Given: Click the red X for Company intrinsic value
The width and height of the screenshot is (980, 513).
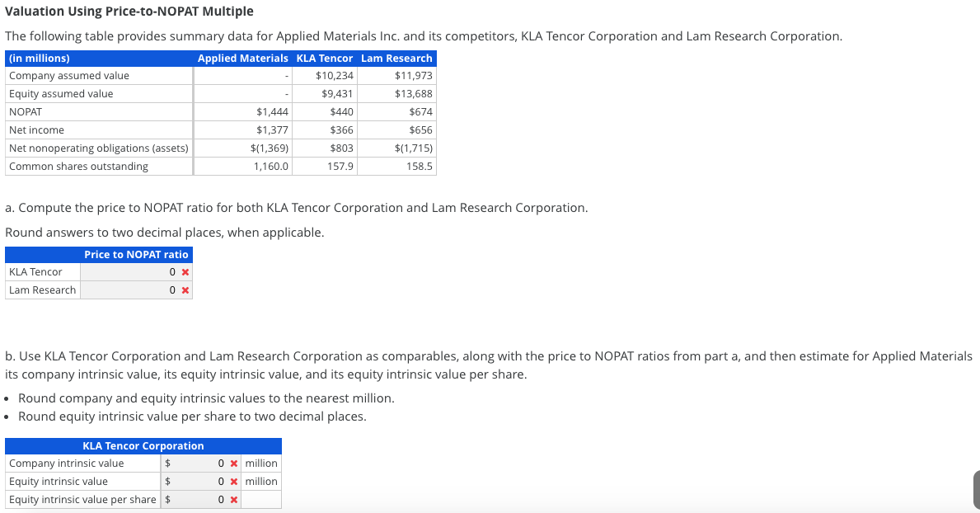Looking at the screenshot, I should (236, 464).
